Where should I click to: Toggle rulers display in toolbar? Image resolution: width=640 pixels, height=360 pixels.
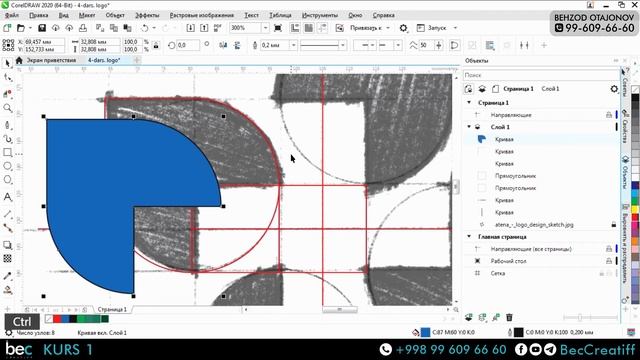tap(295, 28)
